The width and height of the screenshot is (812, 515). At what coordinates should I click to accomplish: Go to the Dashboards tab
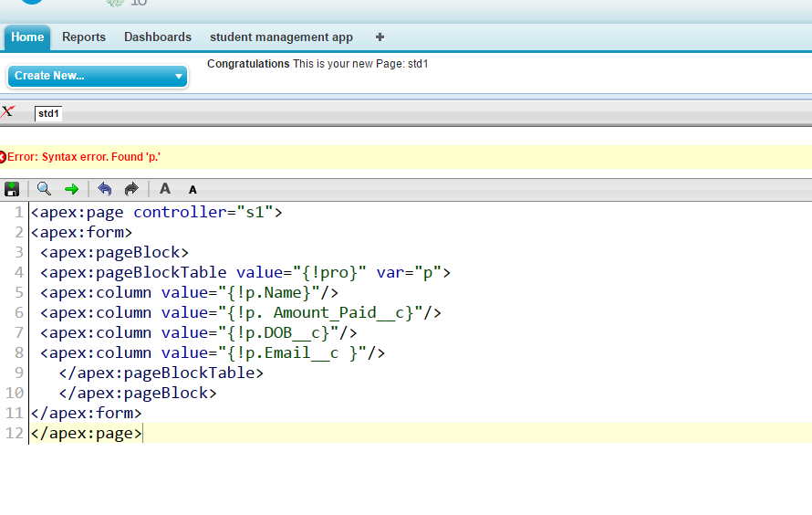pos(158,37)
